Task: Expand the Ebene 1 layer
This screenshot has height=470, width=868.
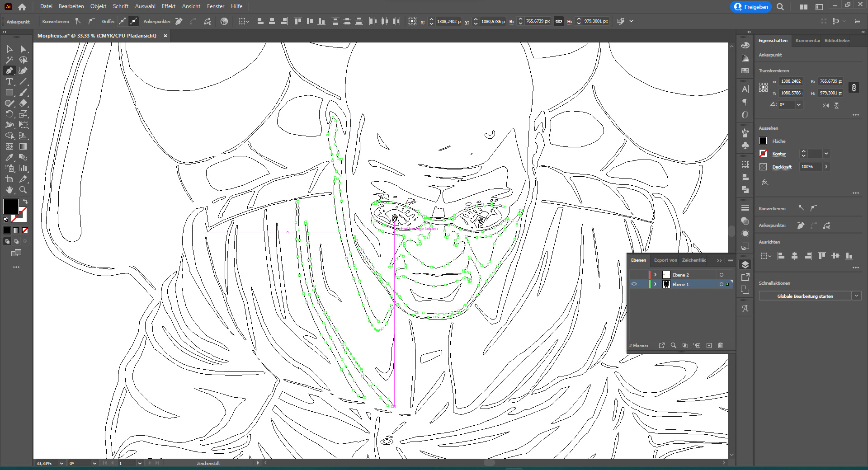Action: pyautogui.click(x=655, y=284)
